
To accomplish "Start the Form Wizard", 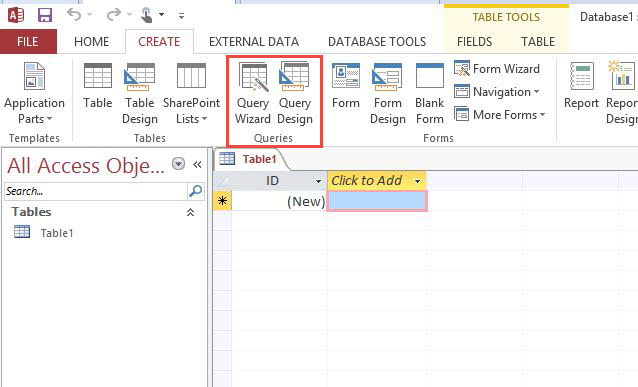I will 497,68.
